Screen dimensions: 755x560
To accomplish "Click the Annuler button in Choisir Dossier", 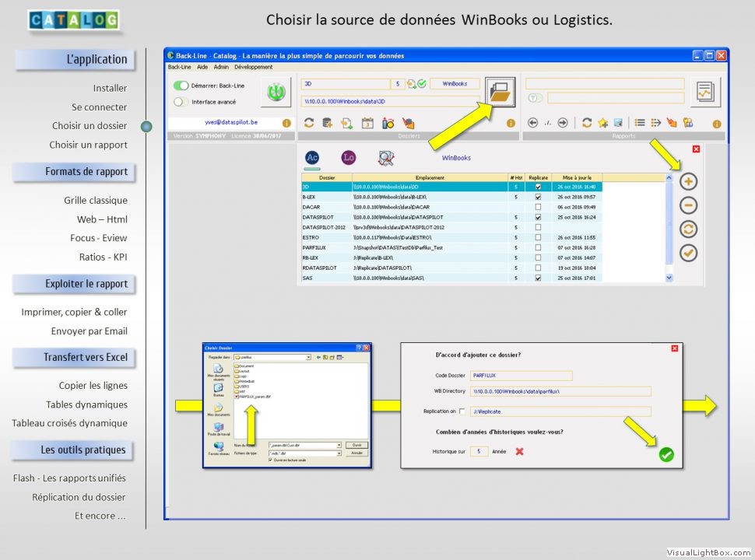I will (x=356, y=453).
